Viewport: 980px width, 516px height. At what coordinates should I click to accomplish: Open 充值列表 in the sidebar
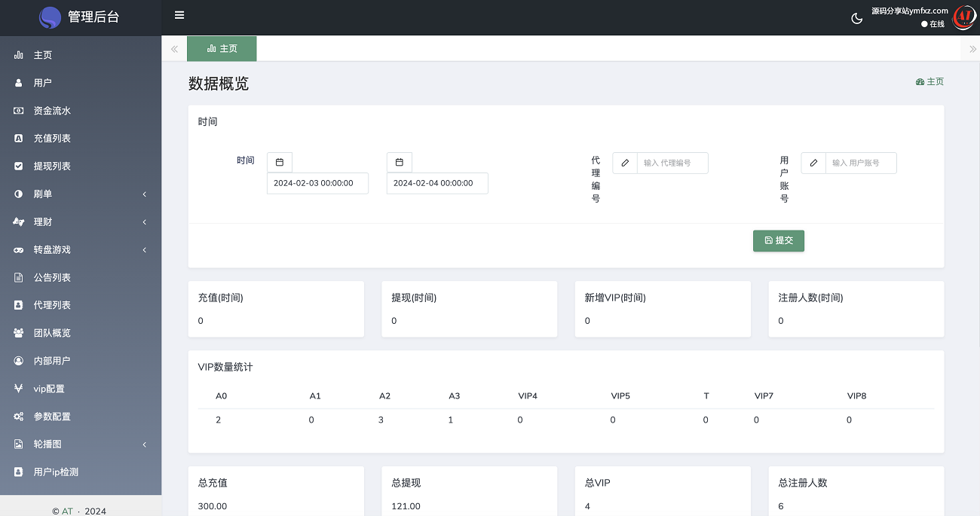(x=52, y=139)
